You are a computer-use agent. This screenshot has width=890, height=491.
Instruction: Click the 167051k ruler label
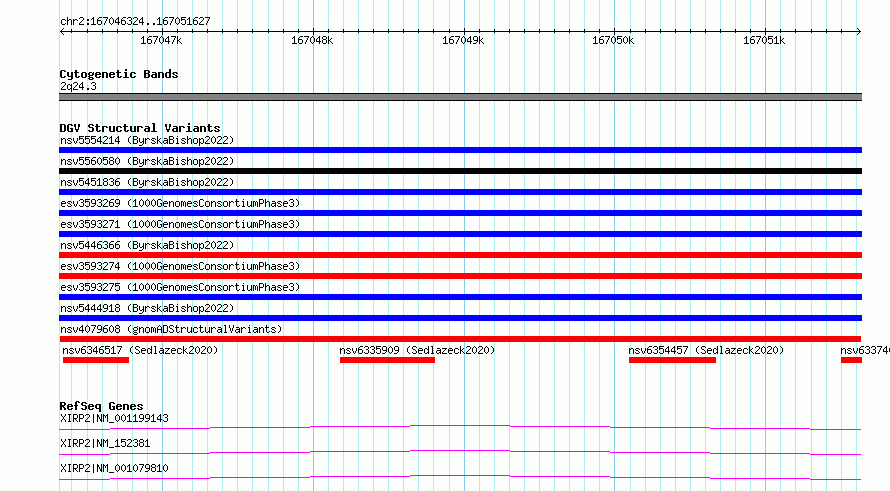(x=764, y=40)
